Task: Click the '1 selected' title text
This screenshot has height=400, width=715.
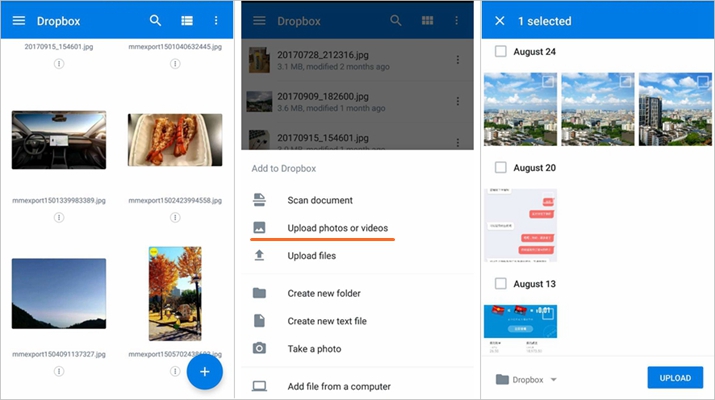Action: pyautogui.click(x=544, y=21)
